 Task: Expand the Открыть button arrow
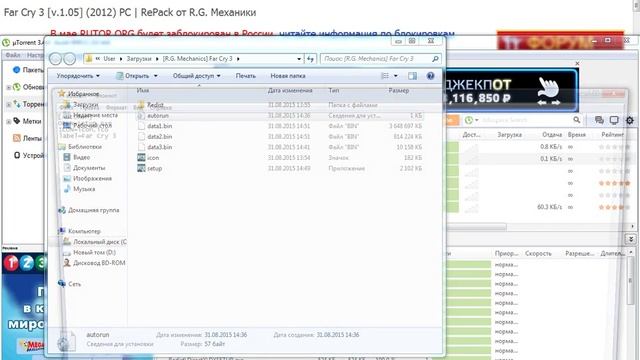pyautogui.click(x=156, y=76)
